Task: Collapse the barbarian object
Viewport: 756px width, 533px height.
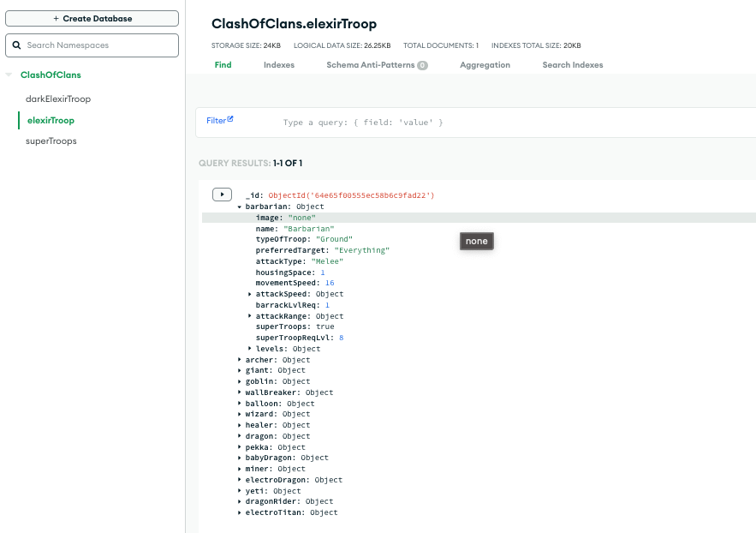Action: click(x=239, y=207)
